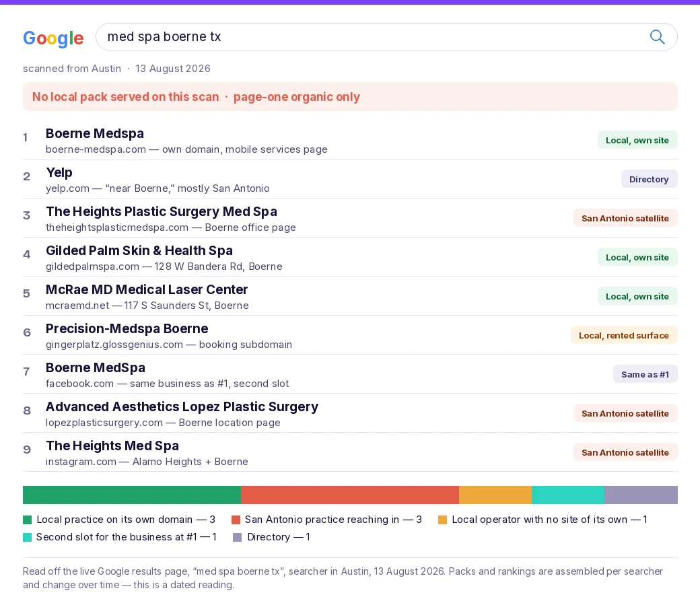Viewport: 700px width, 603px height.
Task: Click teal legend swatch for second slot
Action: coord(27,538)
